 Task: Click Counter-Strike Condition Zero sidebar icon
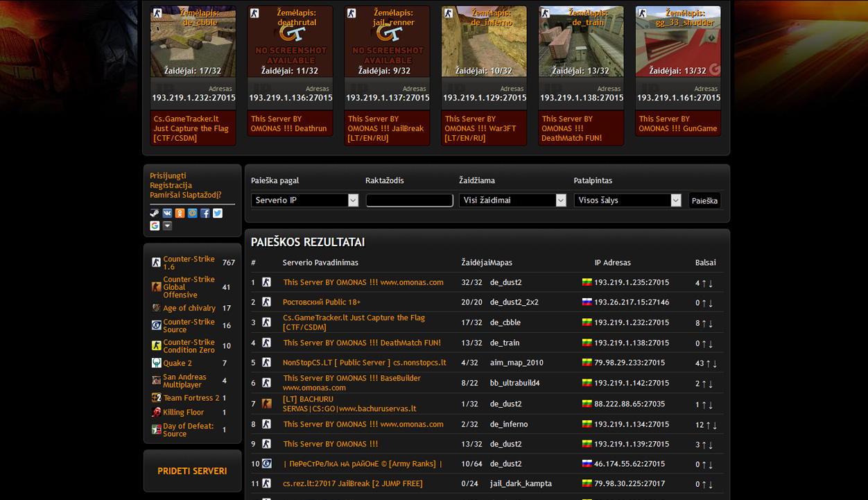(x=156, y=345)
